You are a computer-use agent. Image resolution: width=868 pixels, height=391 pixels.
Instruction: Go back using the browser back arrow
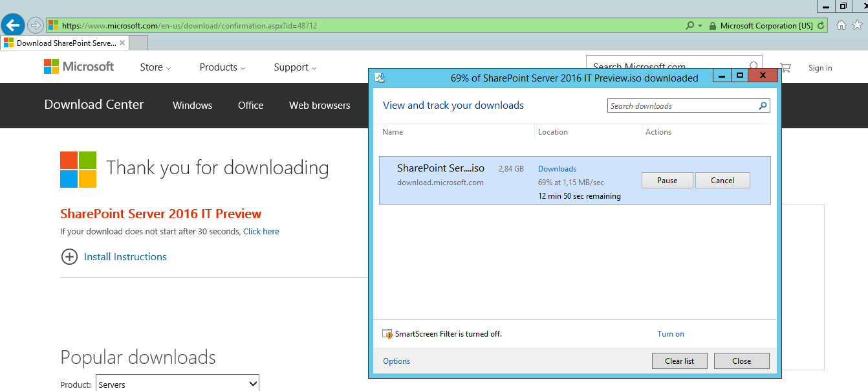[13, 25]
